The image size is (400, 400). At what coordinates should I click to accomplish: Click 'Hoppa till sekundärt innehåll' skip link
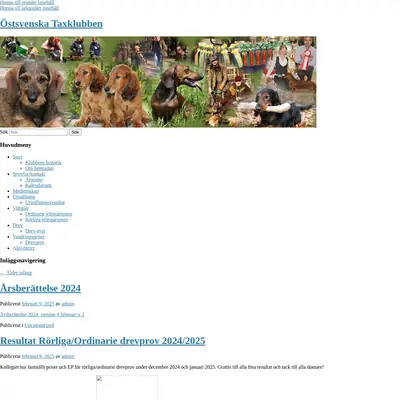pyautogui.click(x=29, y=8)
